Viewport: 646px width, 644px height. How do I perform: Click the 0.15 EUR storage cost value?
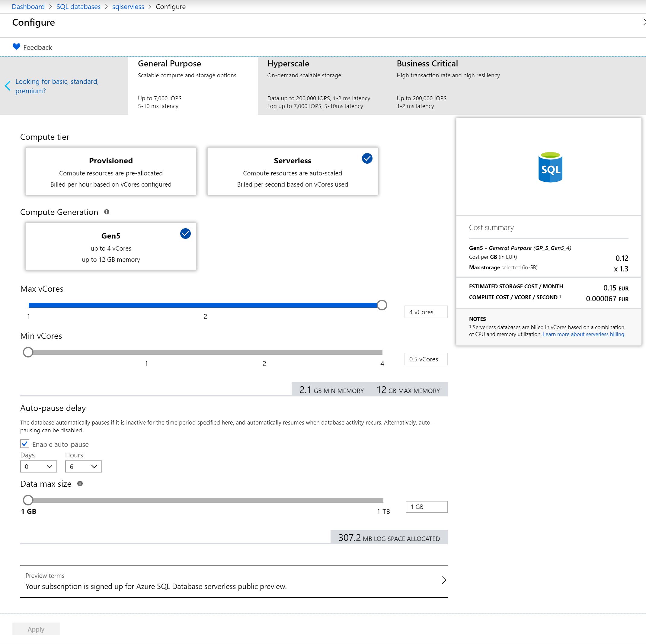616,288
